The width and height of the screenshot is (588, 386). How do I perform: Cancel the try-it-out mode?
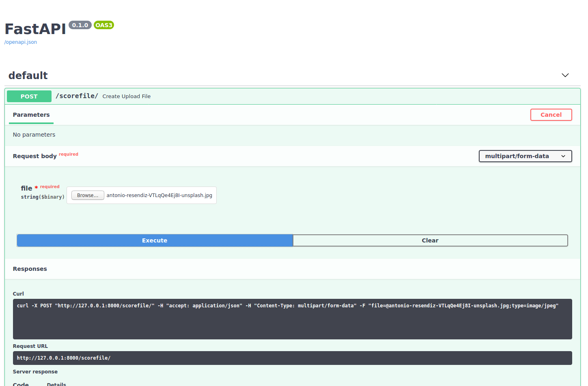tap(551, 115)
